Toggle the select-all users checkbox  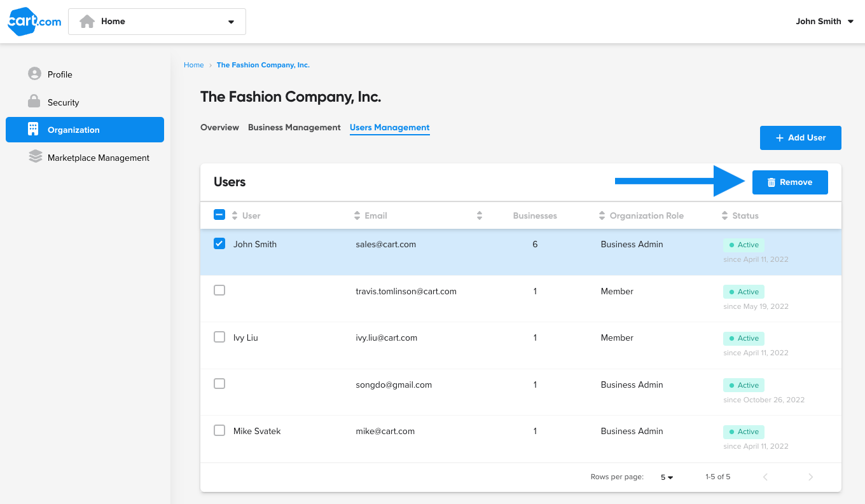tap(219, 215)
